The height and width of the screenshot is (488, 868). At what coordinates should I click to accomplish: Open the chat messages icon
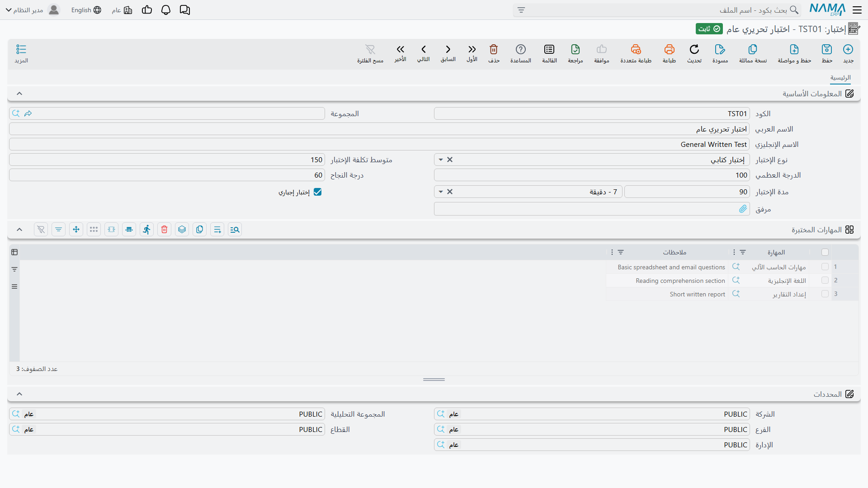pos(185,10)
